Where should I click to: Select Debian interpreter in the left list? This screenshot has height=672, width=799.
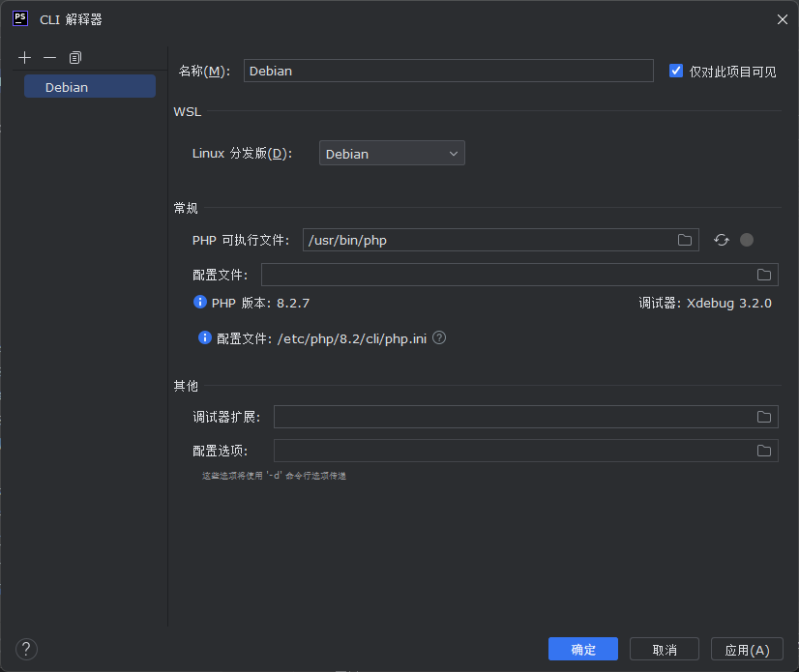click(x=90, y=87)
